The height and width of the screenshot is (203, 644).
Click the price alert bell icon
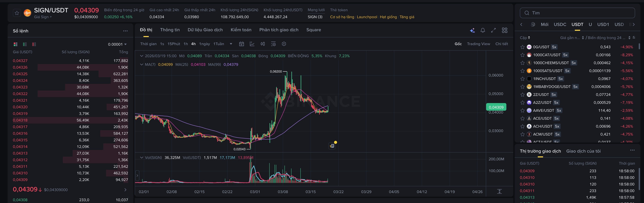point(483,30)
